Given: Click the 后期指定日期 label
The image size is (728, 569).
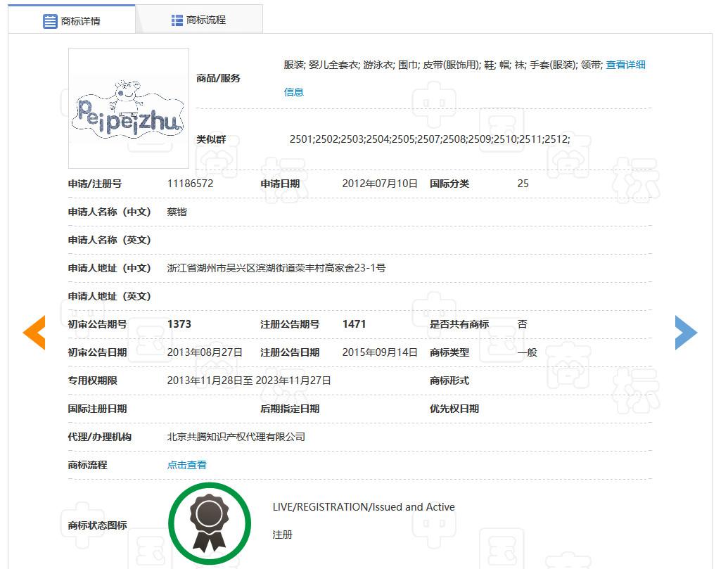Looking at the screenshot, I should coord(290,409).
